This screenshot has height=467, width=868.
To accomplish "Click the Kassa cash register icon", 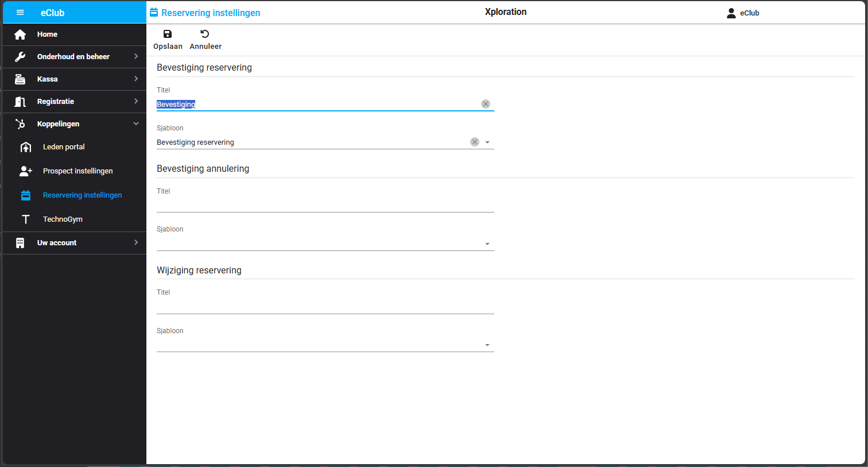I will click(x=20, y=79).
